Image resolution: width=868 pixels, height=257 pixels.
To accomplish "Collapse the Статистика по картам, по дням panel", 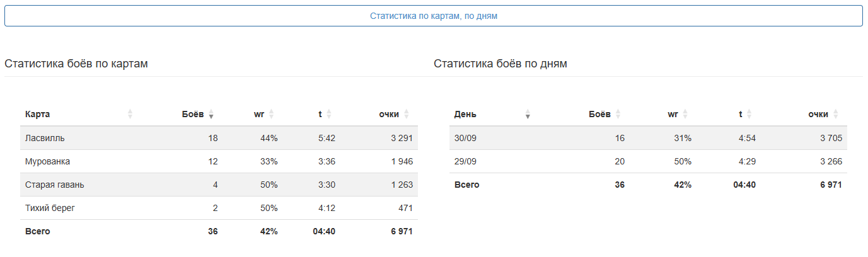I will point(434,16).
